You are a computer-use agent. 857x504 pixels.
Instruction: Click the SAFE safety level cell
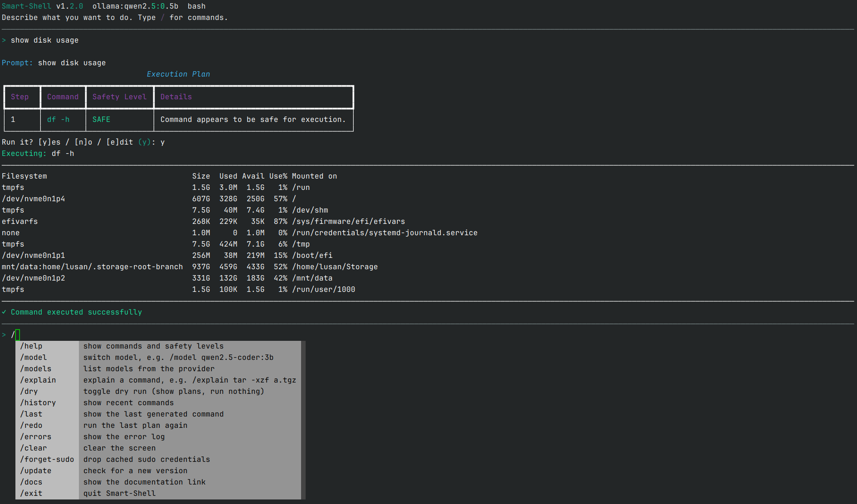pos(102,120)
